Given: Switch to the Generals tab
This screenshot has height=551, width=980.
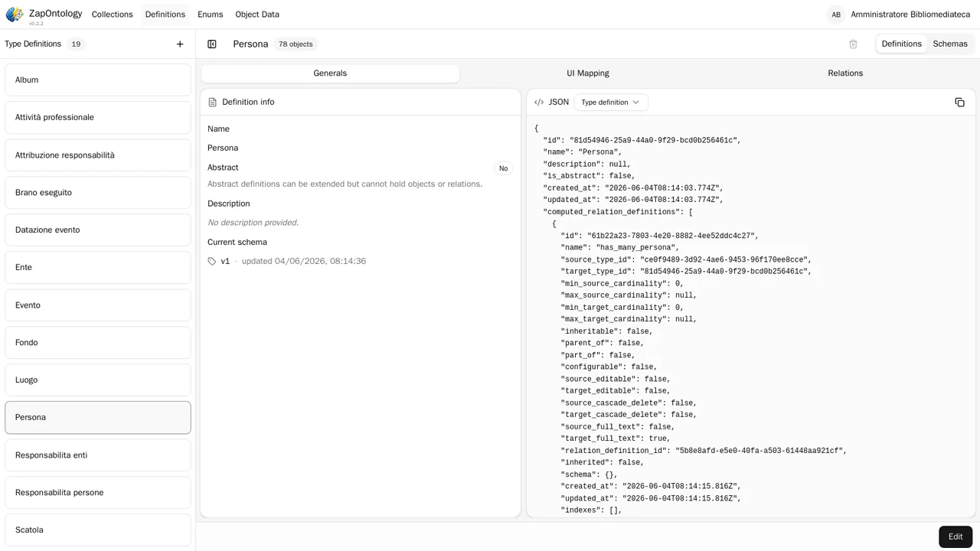Looking at the screenshot, I should click(330, 73).
